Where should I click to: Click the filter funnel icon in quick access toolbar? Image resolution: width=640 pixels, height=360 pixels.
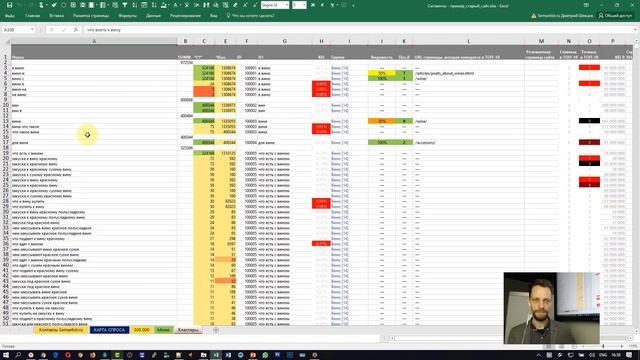pos(125,5)
